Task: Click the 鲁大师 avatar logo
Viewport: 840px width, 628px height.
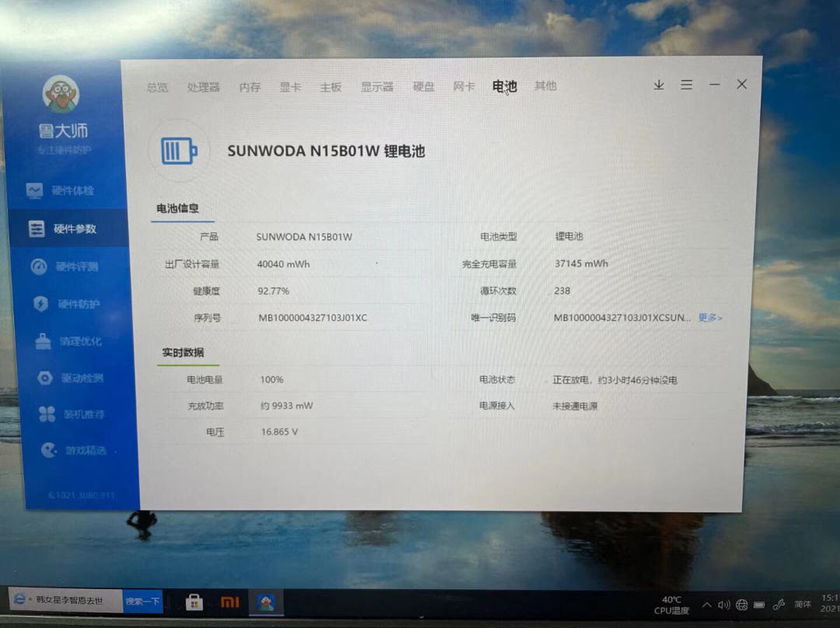Action: [x=61, y=94]
